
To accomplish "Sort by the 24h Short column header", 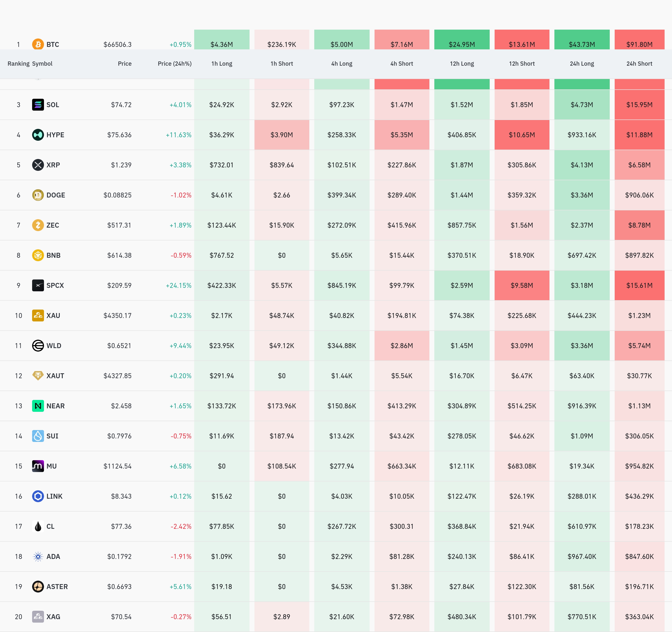I will (639, 63).
